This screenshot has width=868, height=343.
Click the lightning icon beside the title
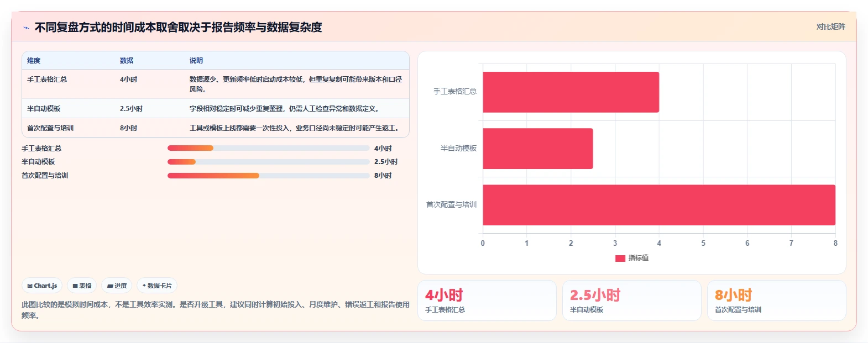(26, 28)
